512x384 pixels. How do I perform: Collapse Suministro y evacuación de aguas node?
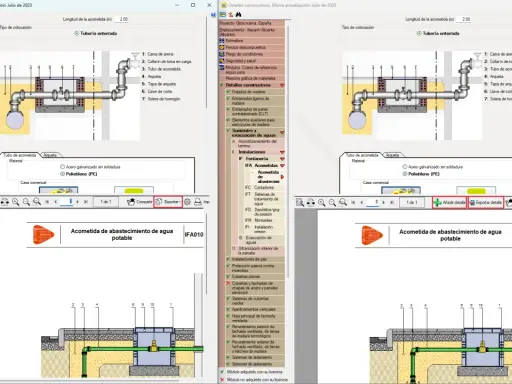coord(282,133)
